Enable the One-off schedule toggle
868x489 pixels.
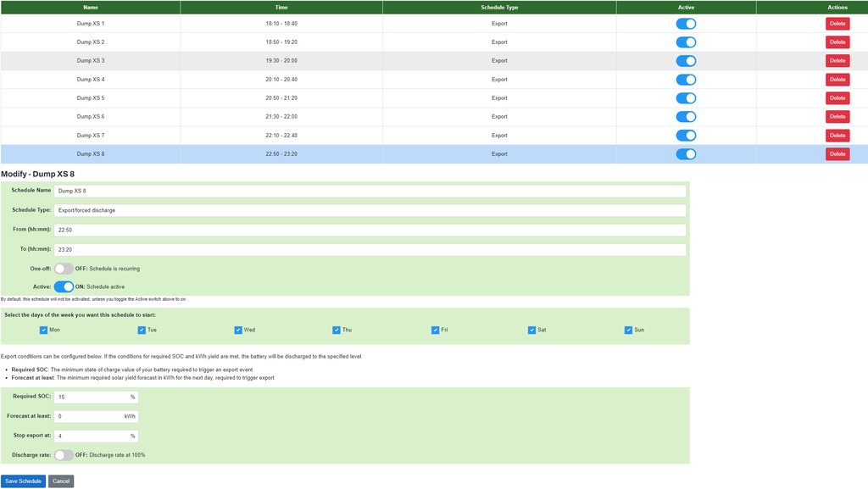(64, 269)
